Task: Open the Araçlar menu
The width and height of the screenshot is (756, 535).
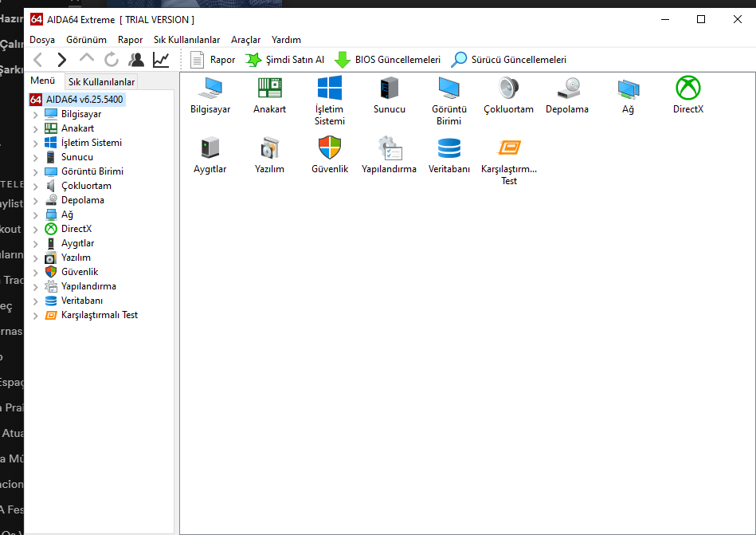Action: 245,40
